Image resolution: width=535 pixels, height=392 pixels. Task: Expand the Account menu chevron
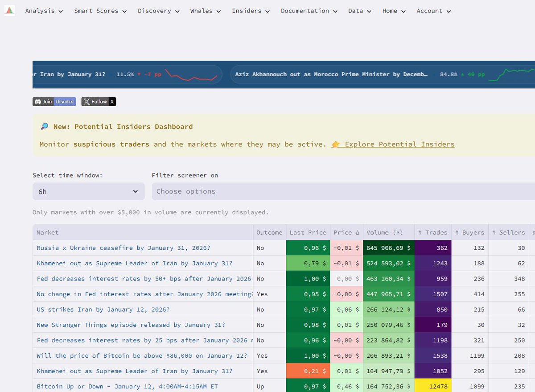pyautogui.click(x=449, y=11)
